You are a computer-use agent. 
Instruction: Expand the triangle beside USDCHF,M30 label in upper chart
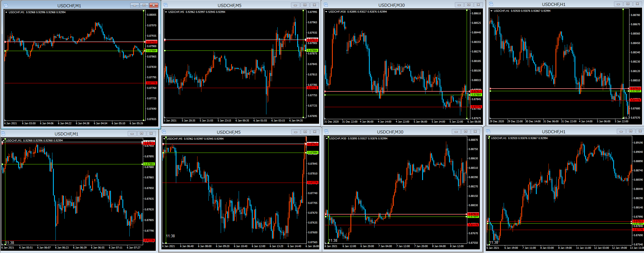click(x=326, y=12)
